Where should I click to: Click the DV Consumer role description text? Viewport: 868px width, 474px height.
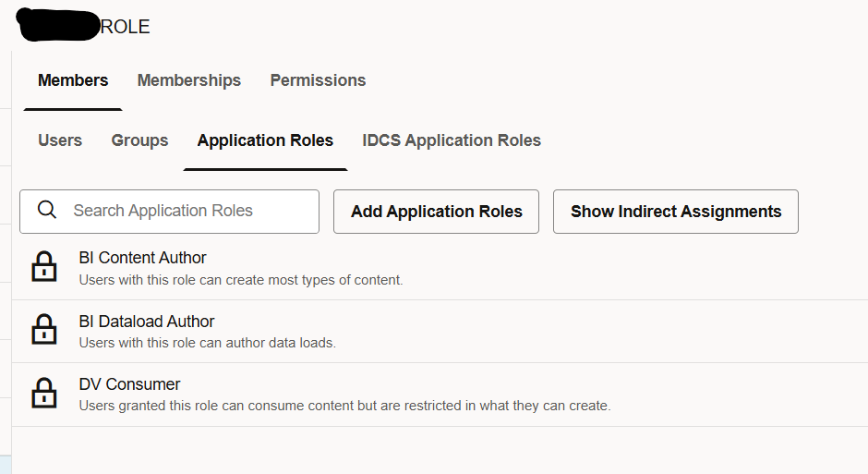point(344,406)
